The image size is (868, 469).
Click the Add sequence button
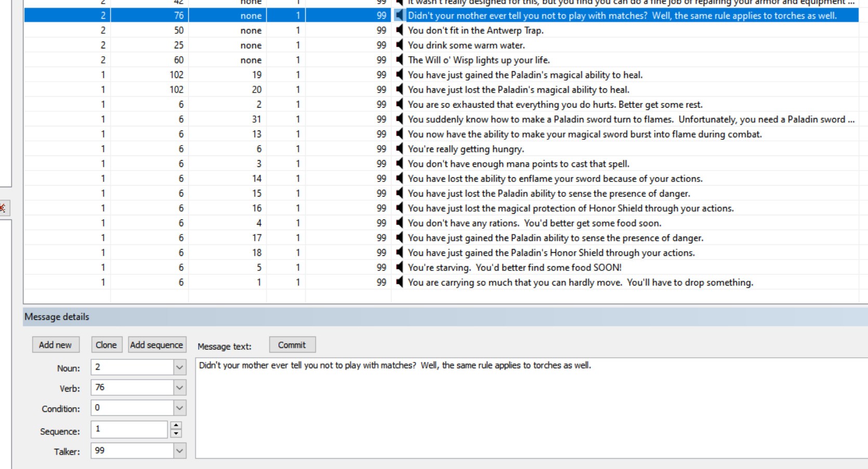tap(156, 345)
